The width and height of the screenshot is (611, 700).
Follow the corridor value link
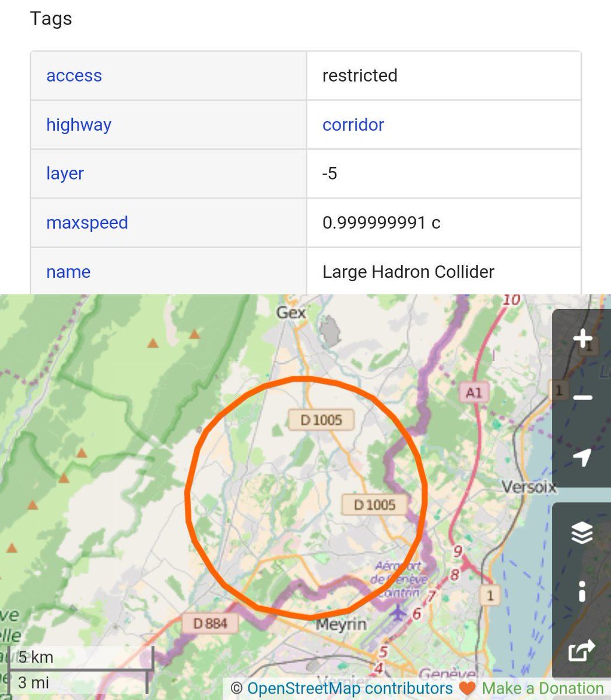point(353,125)
